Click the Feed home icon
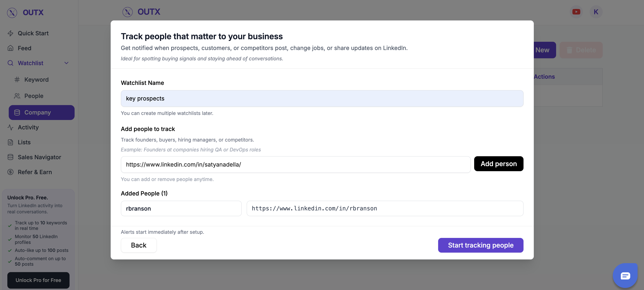This screenshot has height=290, width=644. (10, 48)
